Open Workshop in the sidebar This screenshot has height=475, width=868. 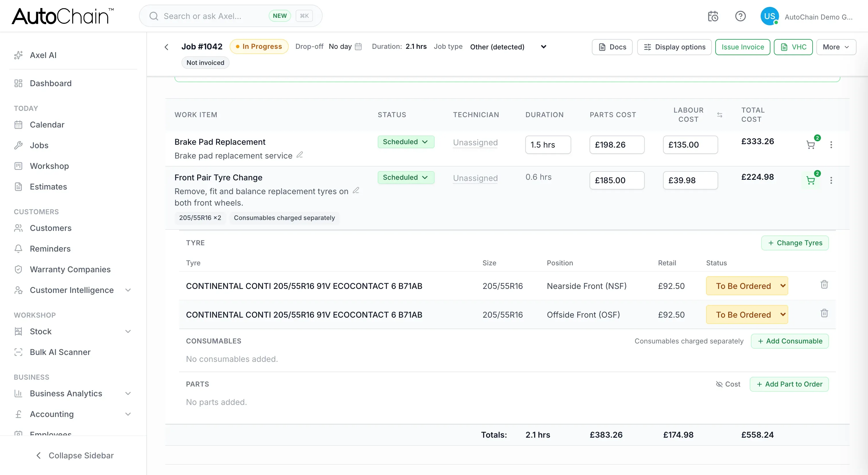tap(49, 166)
